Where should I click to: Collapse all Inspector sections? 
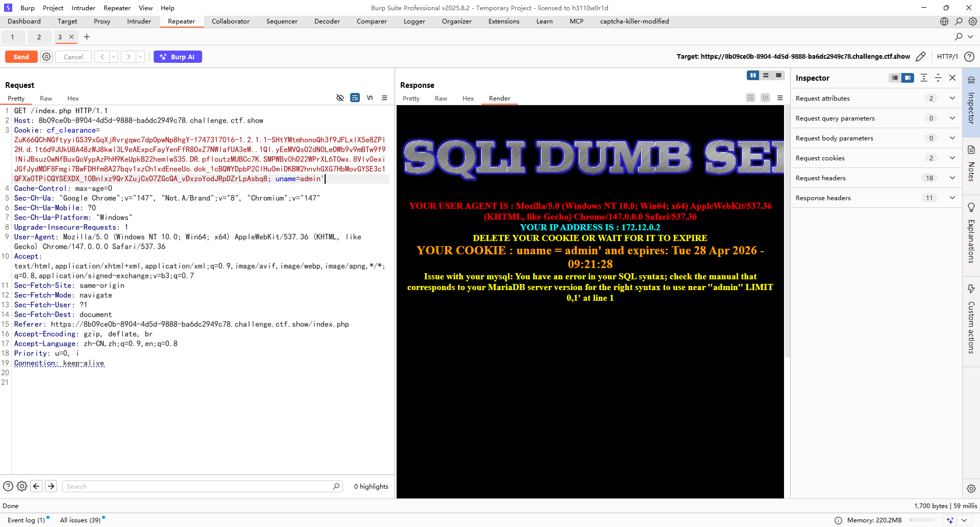tap(938, 78)
